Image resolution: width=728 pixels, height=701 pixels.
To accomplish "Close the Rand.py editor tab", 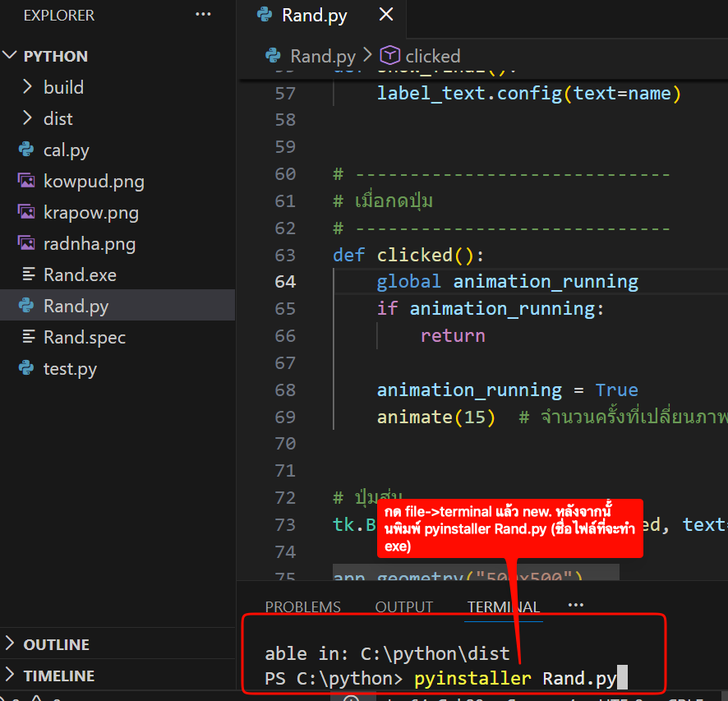I will (x=386, y=15).
